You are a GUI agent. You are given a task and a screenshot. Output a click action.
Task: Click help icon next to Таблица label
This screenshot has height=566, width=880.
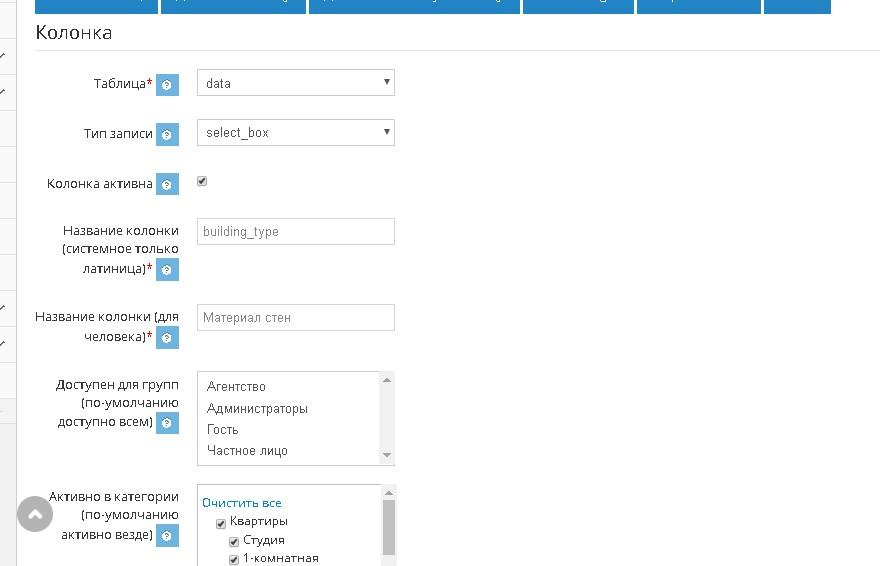pyautogui.click(x=167, y=85)
